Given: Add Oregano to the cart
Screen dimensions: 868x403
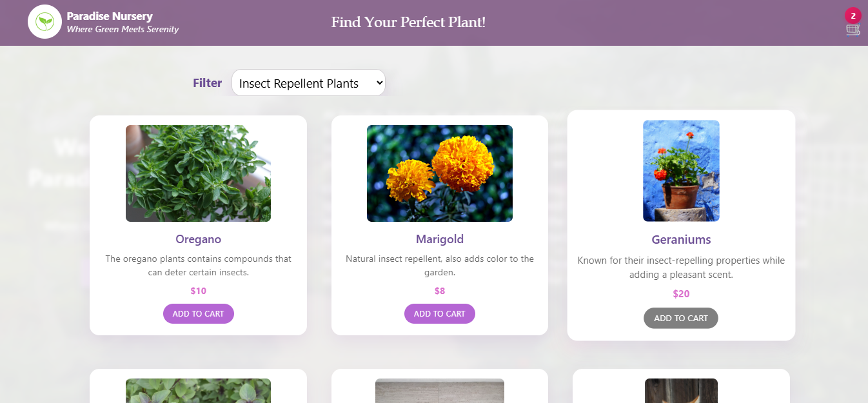Looking at the screenshot, I should (198, 313).
